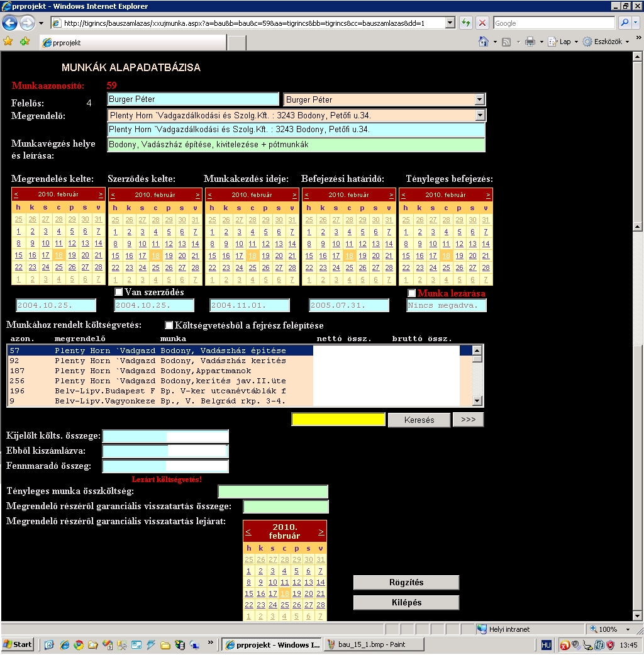644x657 pixels.
Task: Click the Munkavégzés helye description field
Action: [296, 145]
